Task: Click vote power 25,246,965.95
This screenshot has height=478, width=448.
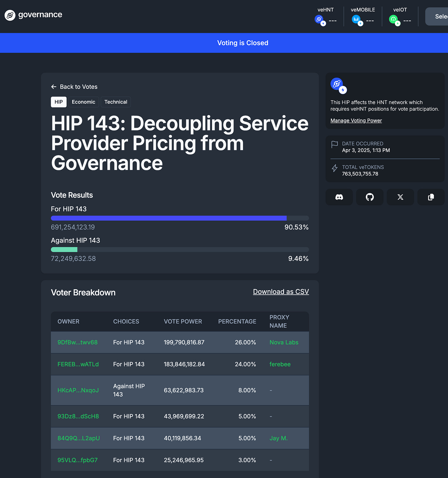Action: pos(184,460)
